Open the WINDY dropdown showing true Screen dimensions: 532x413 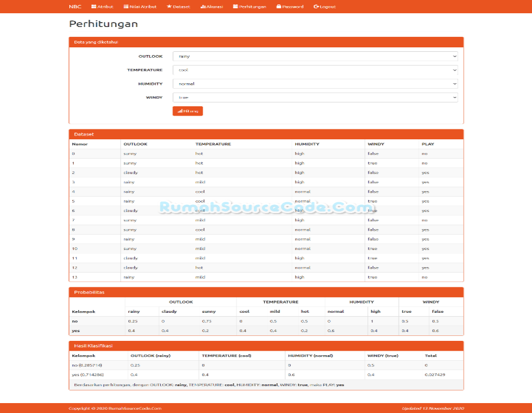(316, 97)
